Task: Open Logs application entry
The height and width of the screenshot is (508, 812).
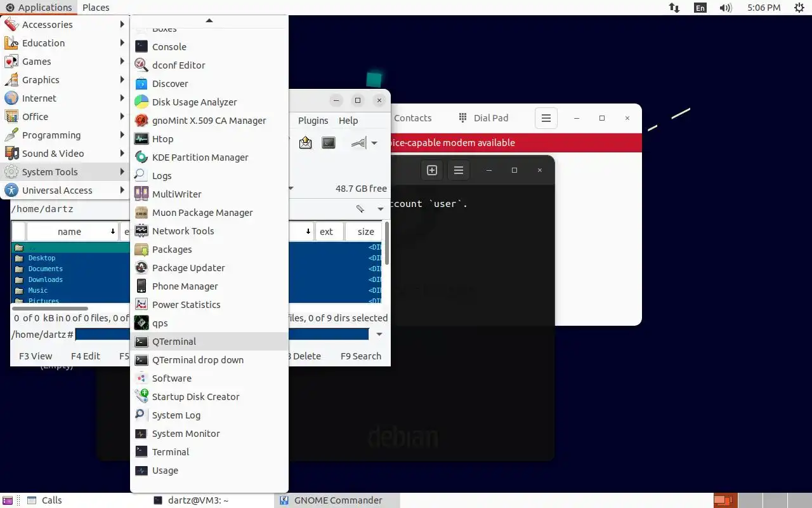Action: (x=209, y=175)
